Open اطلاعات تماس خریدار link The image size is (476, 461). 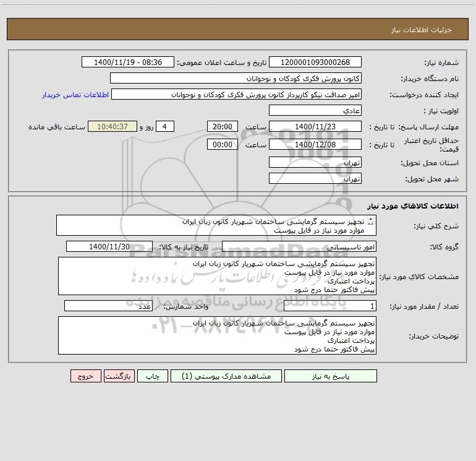(x=75, y=95)
